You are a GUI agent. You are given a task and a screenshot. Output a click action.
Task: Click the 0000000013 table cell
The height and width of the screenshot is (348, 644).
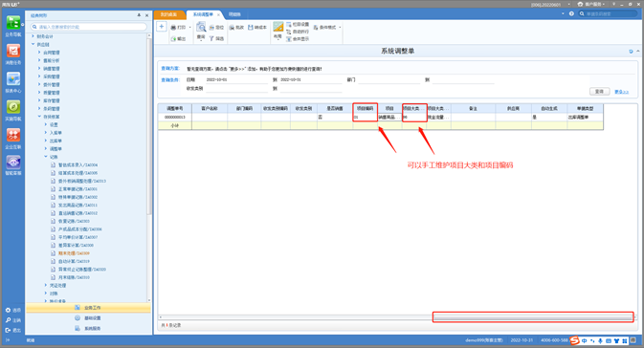point(174,117)
